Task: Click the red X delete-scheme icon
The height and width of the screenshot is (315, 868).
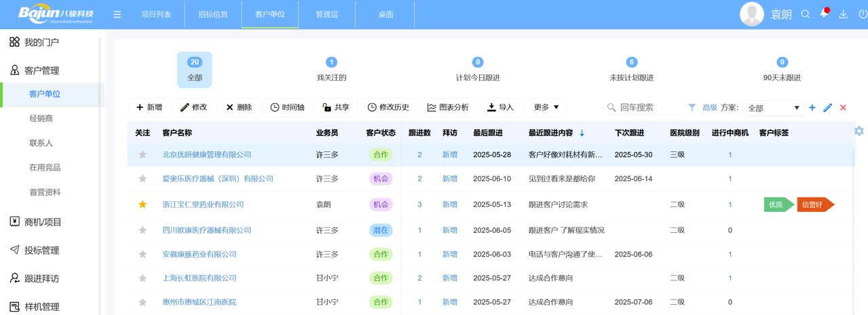Action: 844,108
